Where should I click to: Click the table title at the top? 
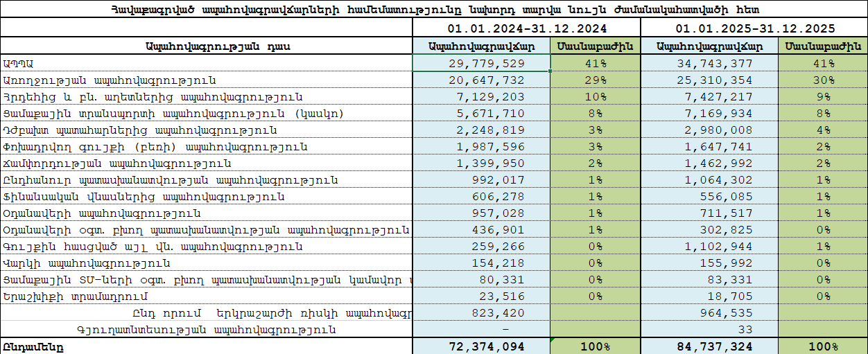(433, 9)
